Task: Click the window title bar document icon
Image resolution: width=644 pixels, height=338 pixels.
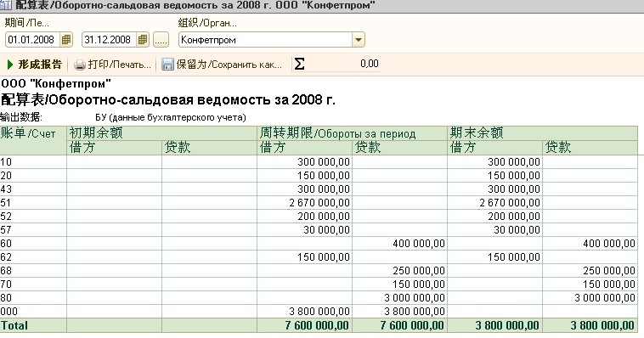Action: pos(5,5)
